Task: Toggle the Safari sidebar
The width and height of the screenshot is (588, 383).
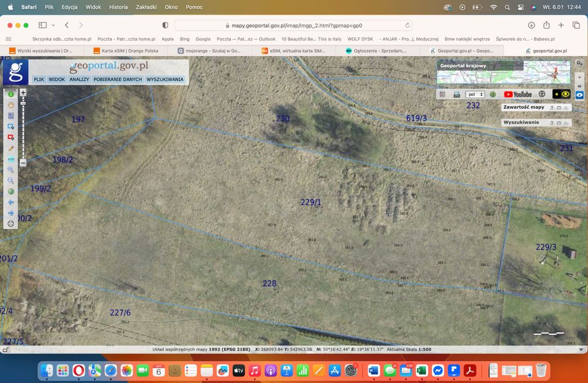Action: point(43,25)
